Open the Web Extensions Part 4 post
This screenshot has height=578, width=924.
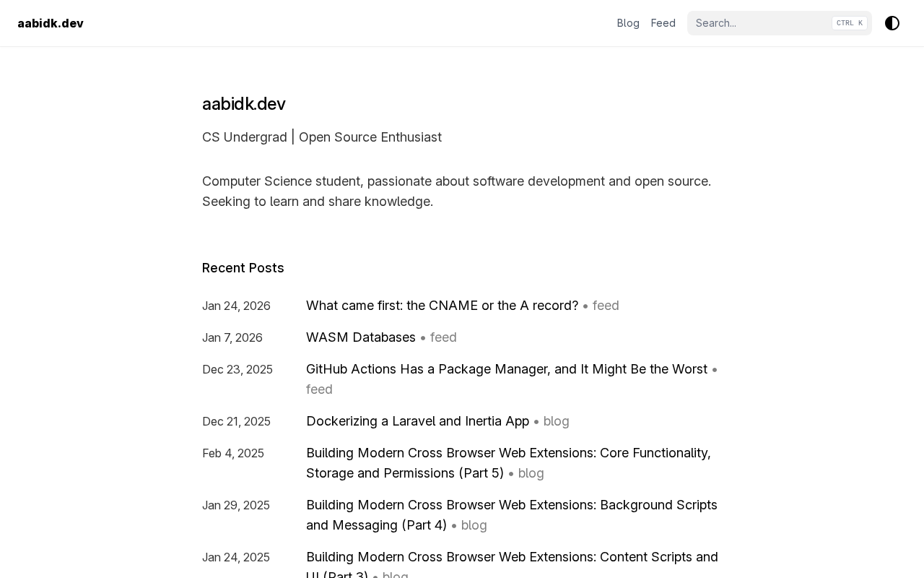coord(511,505)
